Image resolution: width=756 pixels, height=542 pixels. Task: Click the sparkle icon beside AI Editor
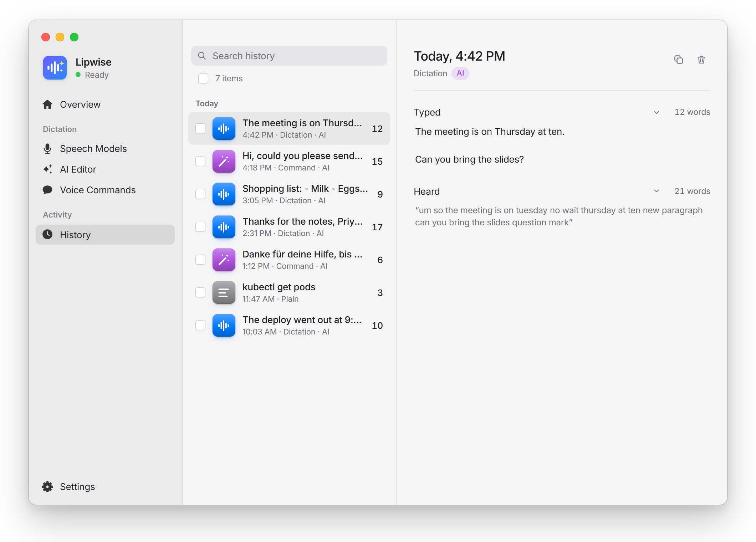[47, 169]
